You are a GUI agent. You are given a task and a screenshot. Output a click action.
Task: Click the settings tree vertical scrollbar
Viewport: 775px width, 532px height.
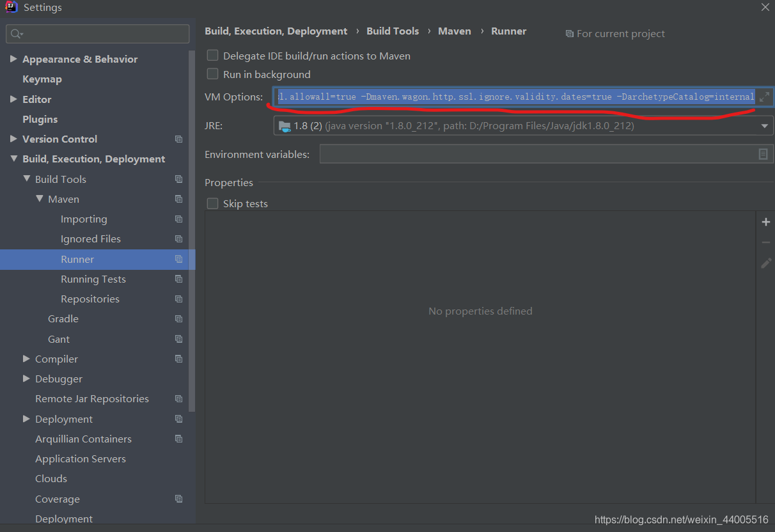[192, 230]
